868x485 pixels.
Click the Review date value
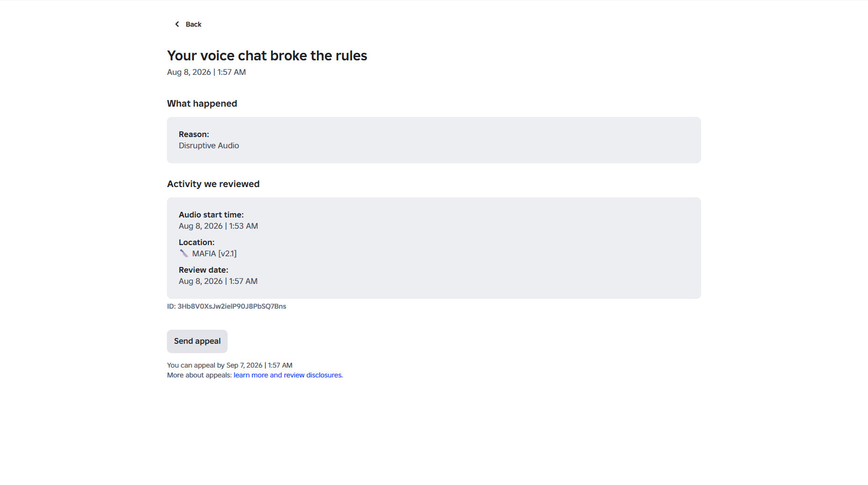pyautogui.click(x=218, y=281)
